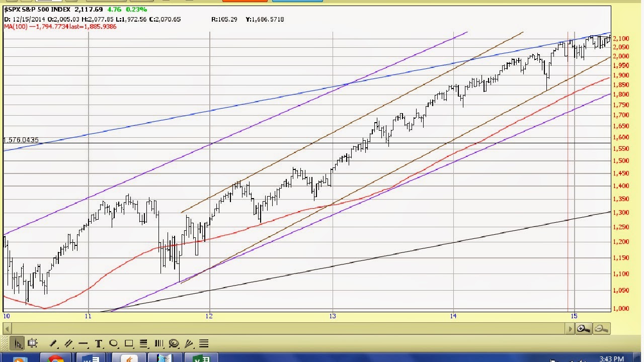Click the Y:1,686.5718 readout
This screenshot has height=362, width=644.
pos(265,19)
